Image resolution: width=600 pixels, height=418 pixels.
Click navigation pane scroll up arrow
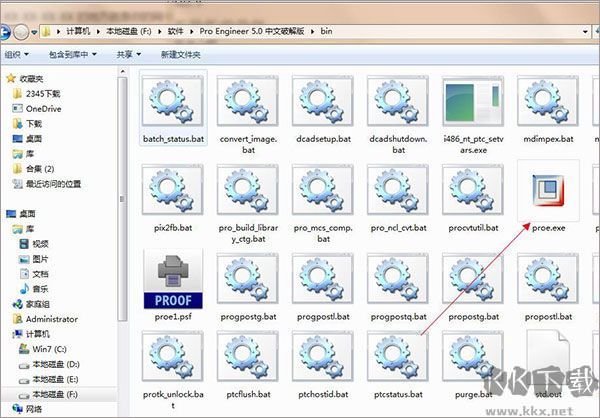coord(122,72)
